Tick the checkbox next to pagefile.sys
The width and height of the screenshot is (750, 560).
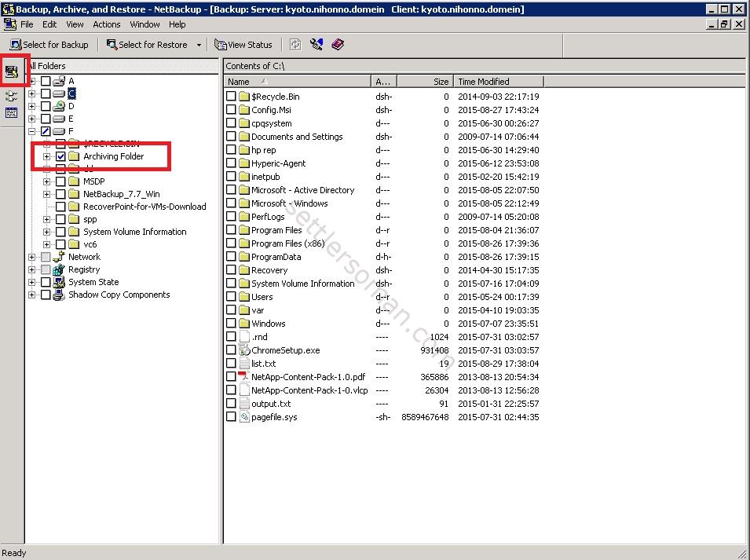[x=231, y=417]
